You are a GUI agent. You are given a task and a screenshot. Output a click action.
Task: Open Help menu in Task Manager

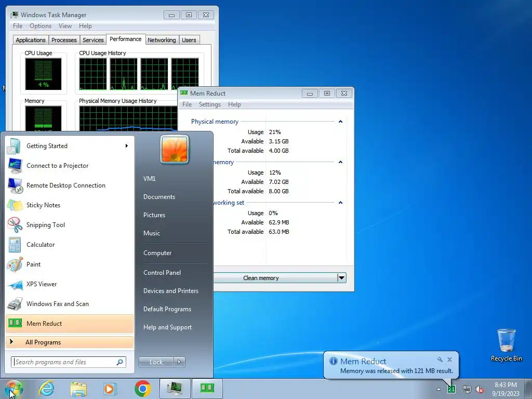tap(86, 26)
